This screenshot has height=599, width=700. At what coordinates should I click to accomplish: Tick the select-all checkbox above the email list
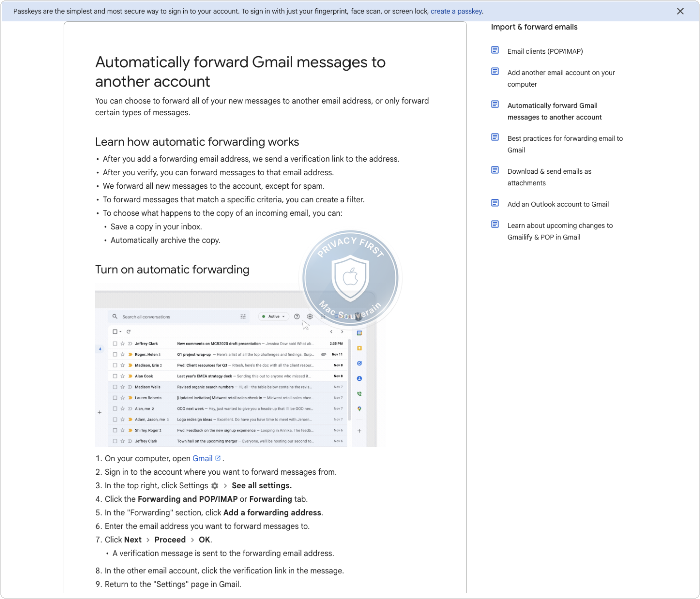[x=115, y=332]
